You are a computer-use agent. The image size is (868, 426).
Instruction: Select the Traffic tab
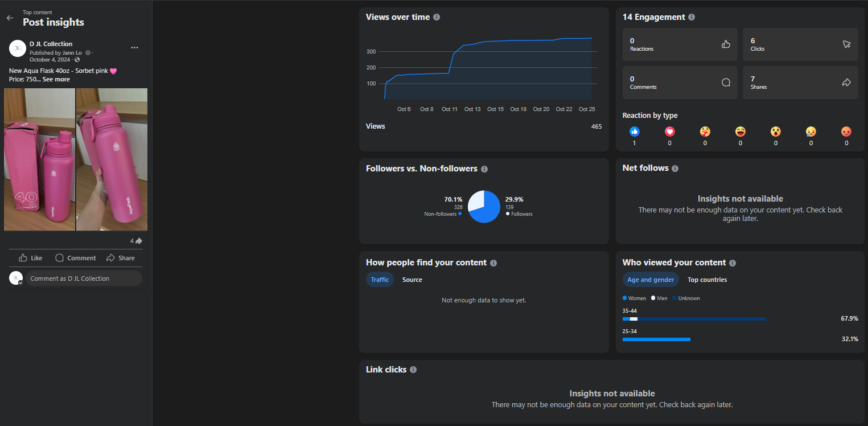[x=380, y=280]
